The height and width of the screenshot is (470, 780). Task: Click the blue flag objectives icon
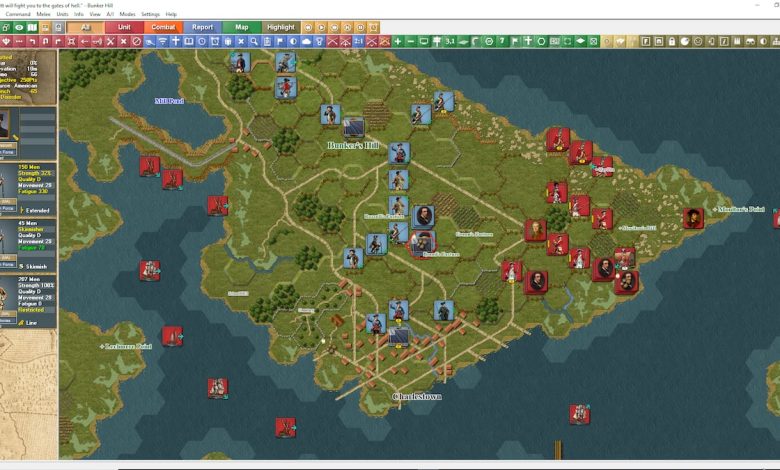coord(280,42)
